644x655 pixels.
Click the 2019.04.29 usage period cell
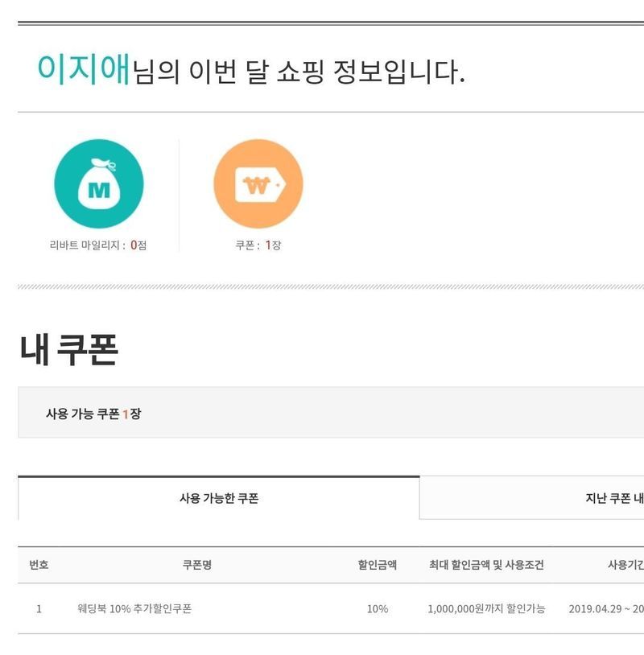605,609
